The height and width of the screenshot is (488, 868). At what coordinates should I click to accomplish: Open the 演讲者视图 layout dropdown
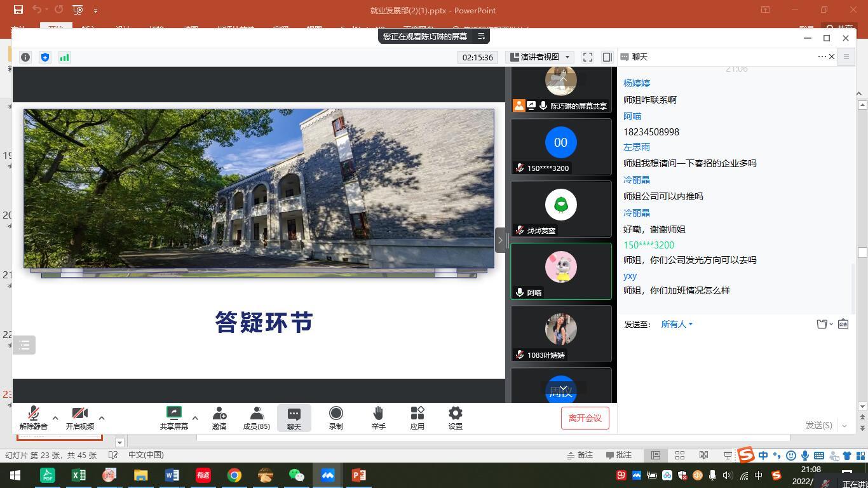pyautogui.click(x=539, y=57)
